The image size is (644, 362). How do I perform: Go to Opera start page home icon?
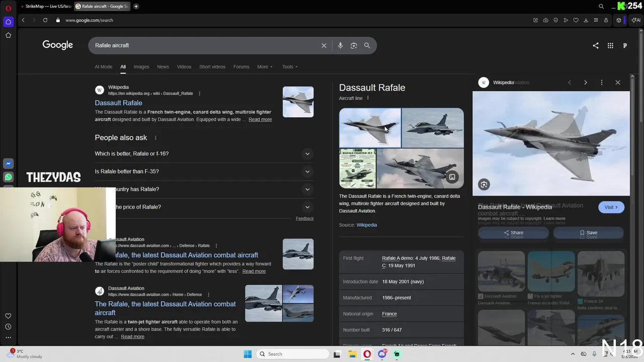click(x=8, y=22)
